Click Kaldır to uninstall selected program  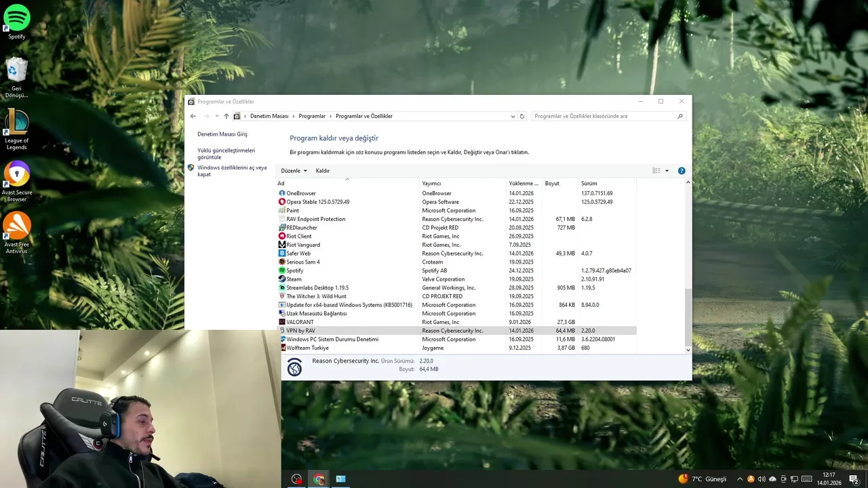pyautogui.click(x=323, y=171)
